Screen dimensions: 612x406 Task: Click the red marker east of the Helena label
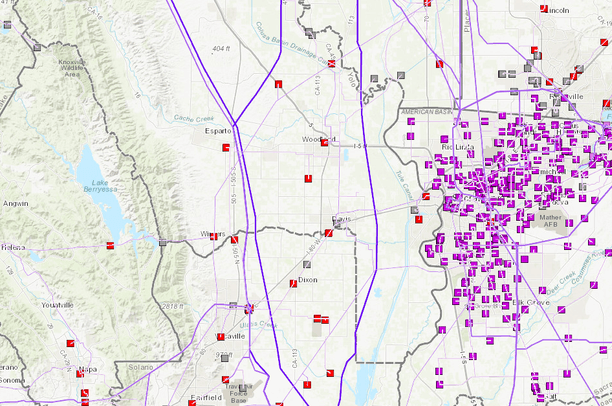click(x=110, y=245)
